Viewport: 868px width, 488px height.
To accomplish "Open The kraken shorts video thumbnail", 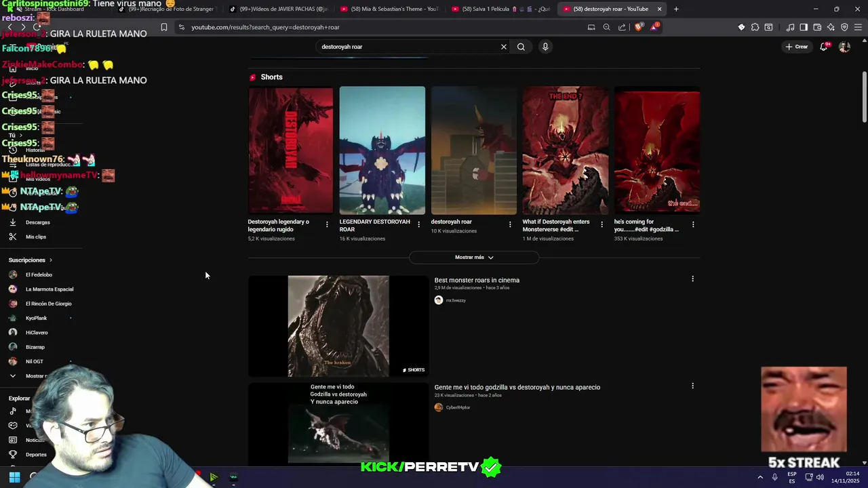I will [338, 326].
